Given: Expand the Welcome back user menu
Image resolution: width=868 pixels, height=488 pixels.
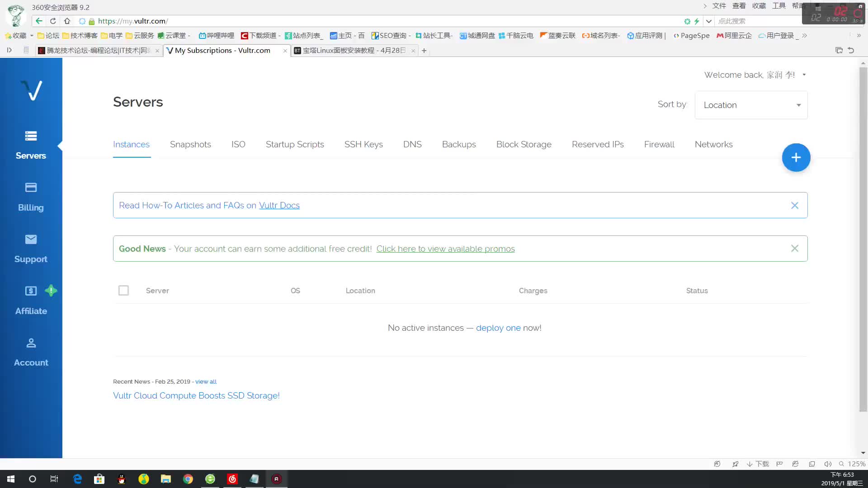Looking at the screenshot, I should click(x=755, y=75).
